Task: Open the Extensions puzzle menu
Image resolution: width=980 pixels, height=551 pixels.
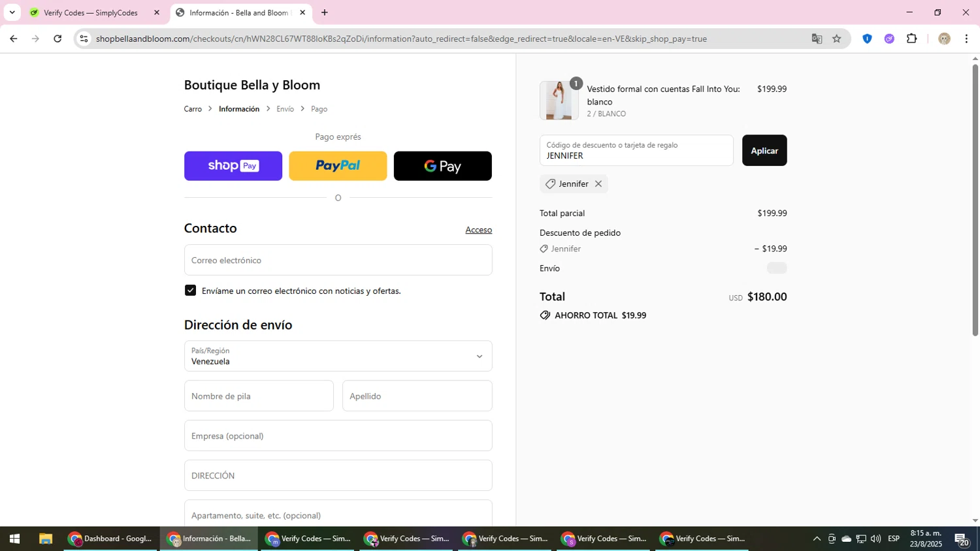Action: click(912, 39)
